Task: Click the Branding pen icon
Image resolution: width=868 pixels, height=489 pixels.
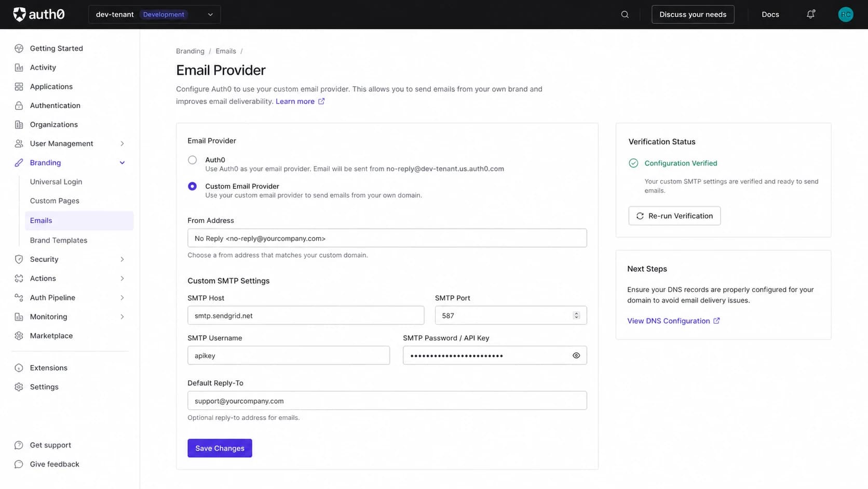Action: click(x=19, y=163)
